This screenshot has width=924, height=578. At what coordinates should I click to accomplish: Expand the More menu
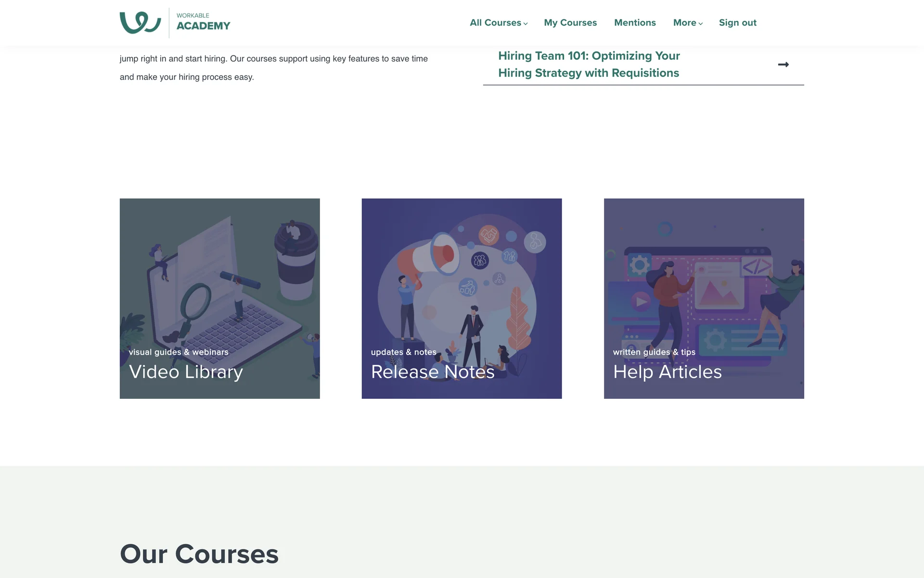(x=688, y=23)
